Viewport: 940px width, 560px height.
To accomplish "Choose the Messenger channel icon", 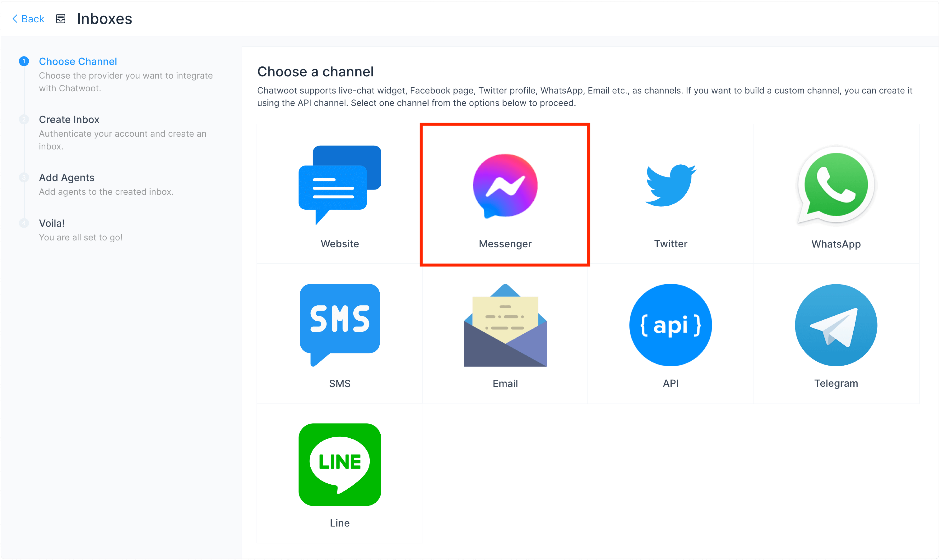I will [505, 186].
